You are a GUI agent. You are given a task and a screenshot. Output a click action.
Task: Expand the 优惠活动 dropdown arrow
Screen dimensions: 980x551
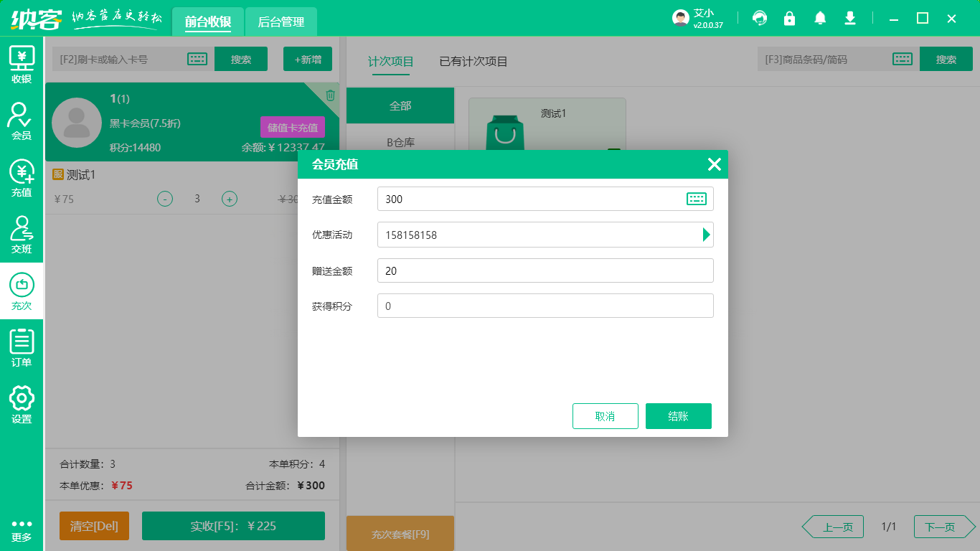pyautogui.click(x=706, y=235)
